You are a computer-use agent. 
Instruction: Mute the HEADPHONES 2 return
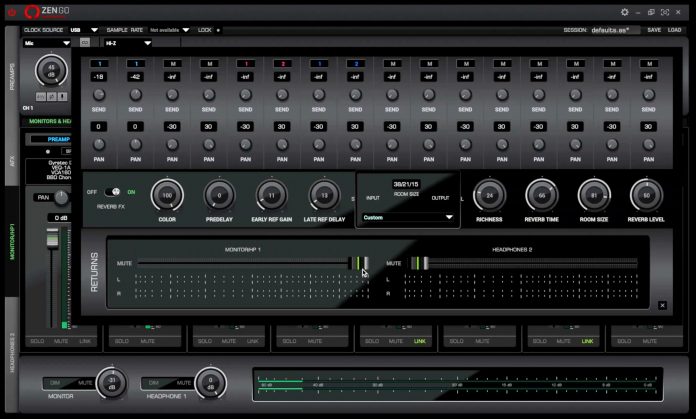tap(394, 263)
